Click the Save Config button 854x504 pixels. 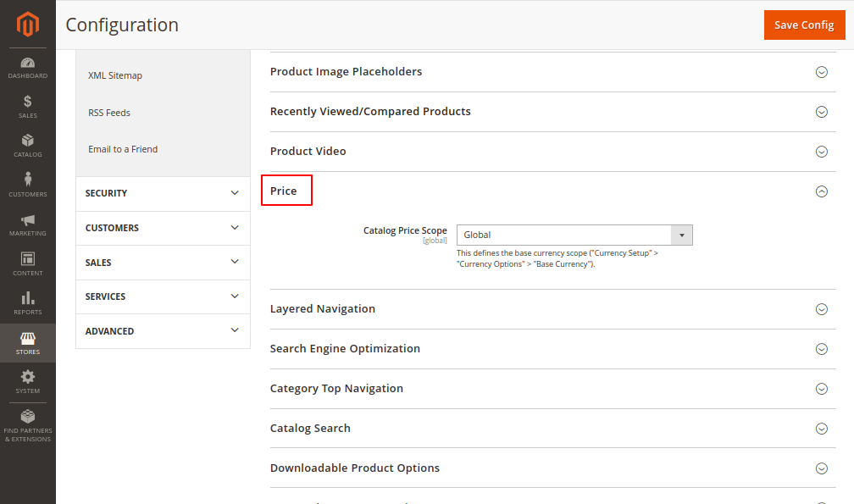coord(804,25)
